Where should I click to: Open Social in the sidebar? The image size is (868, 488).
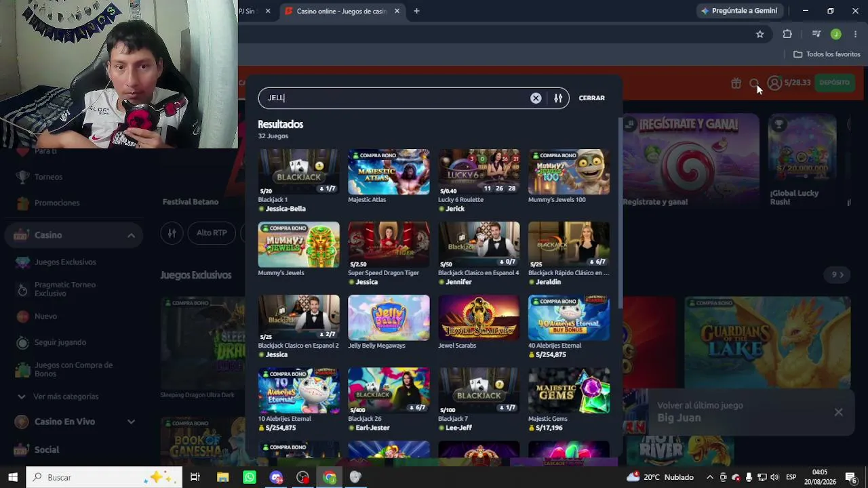[47, 450]
